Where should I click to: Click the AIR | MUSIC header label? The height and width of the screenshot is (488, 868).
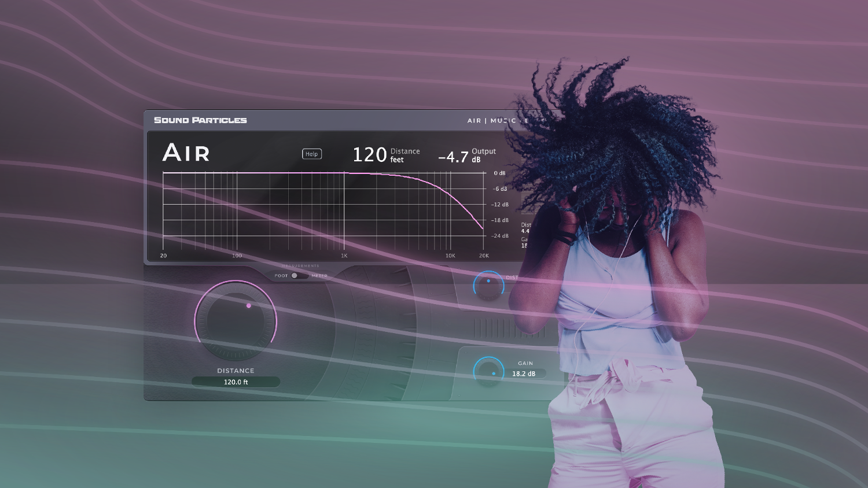tap(491, 120)
